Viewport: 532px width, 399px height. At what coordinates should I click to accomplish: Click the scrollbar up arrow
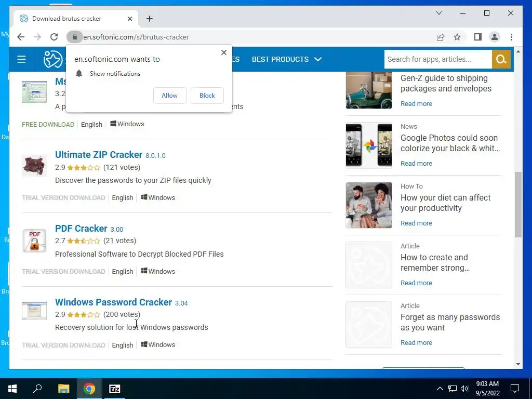(518, 51)
